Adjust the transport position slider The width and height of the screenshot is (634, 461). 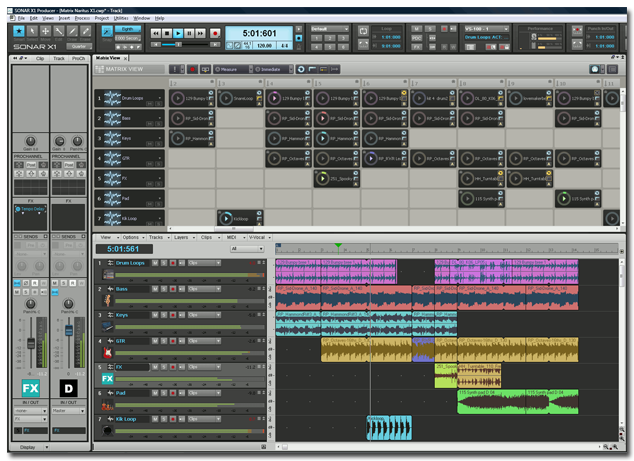178,44
